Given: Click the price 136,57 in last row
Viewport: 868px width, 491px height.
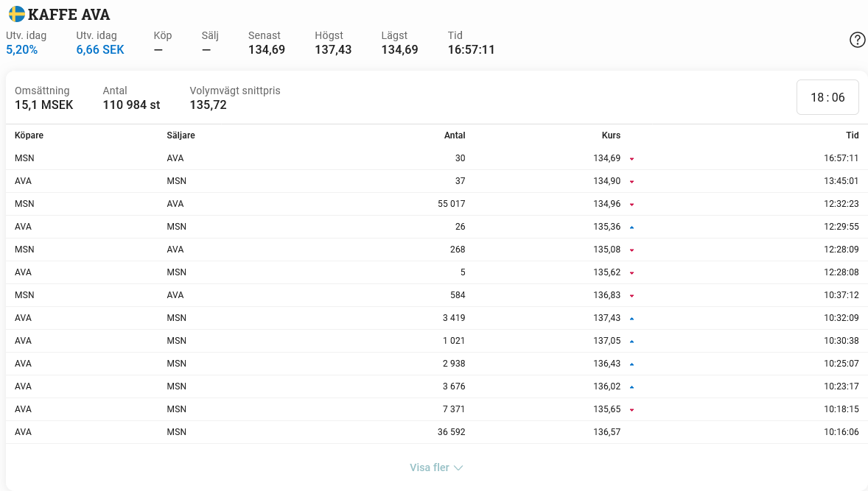Looking at the screenshot, I should pos(606,432).
